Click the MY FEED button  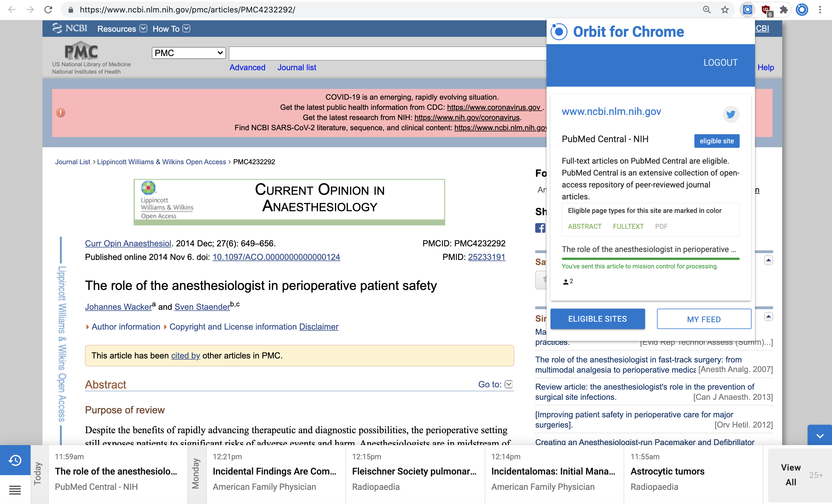pos(704,319)
